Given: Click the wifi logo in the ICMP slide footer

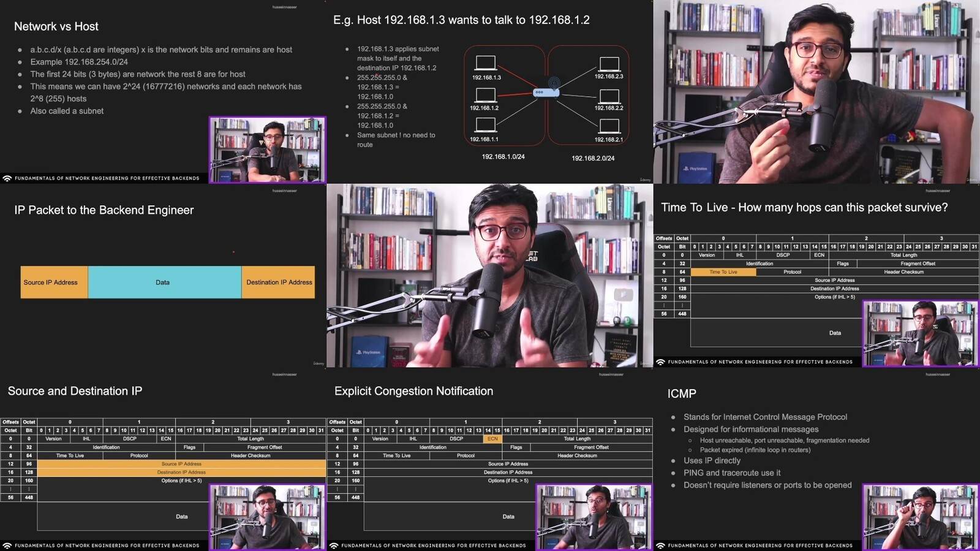Looking at the screenshot, I should point(660,545).
